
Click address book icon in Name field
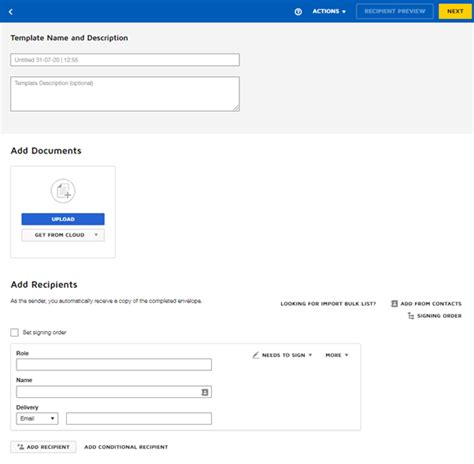coord(205,392)
